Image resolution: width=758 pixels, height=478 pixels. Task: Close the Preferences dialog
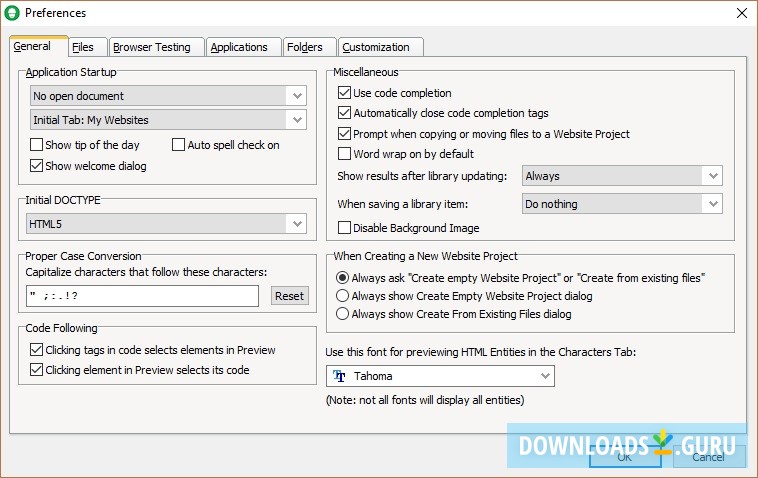tap(742, 13)
